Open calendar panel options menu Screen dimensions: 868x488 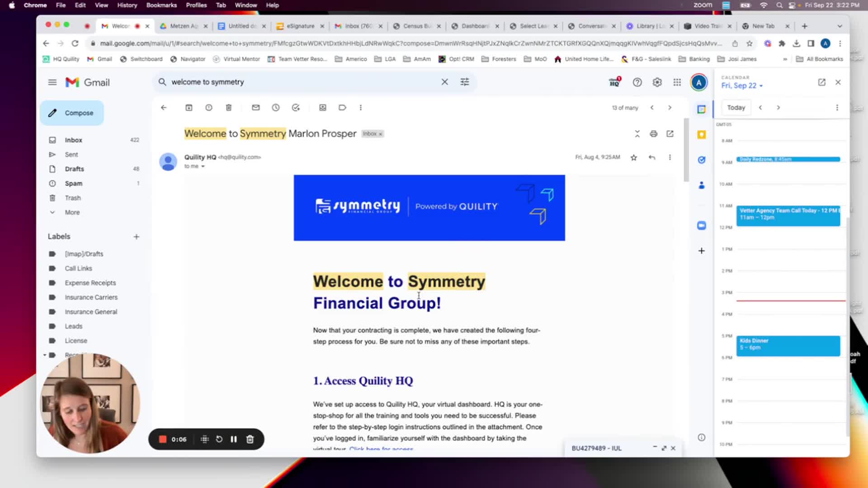(837, 108)
